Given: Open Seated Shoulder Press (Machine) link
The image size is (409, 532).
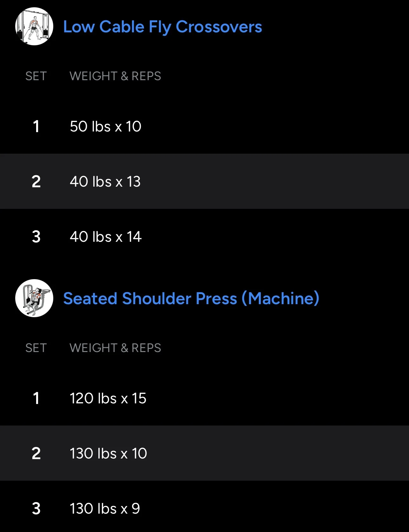Looking at the screenshot, I should coord(191,298).
